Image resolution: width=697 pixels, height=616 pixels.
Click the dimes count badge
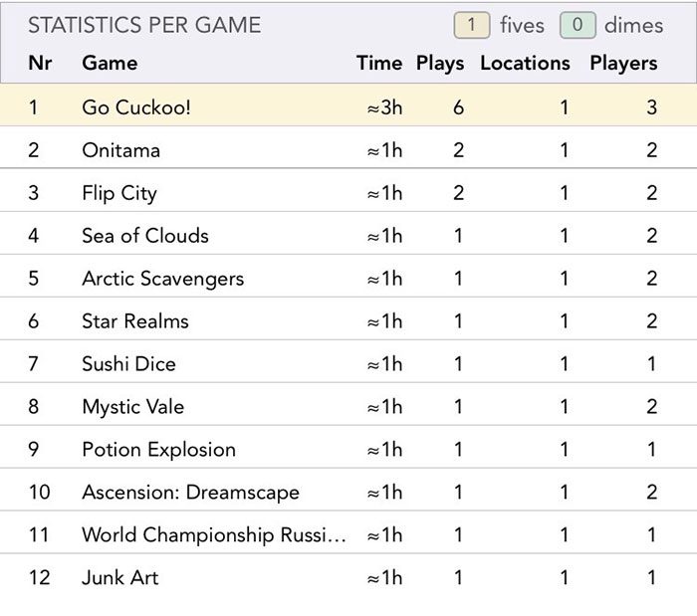click(578, 25)
